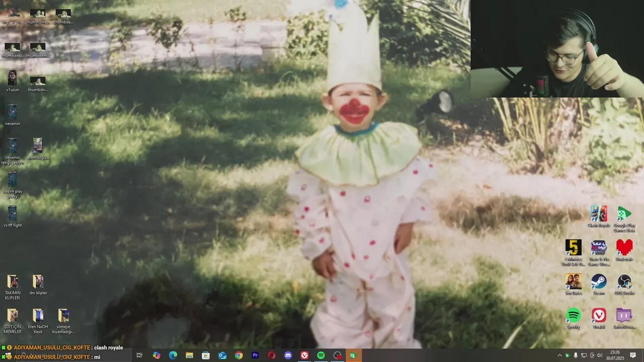Select the bigs 3_bl... desktop file
The width and height of the screenshot is (644, 362).
(13, 16)
